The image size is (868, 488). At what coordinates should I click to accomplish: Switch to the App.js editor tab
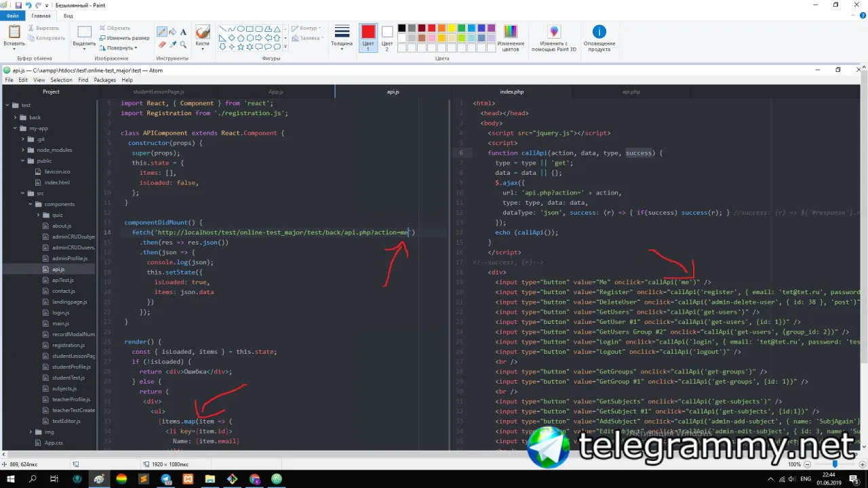pos(275,91)
